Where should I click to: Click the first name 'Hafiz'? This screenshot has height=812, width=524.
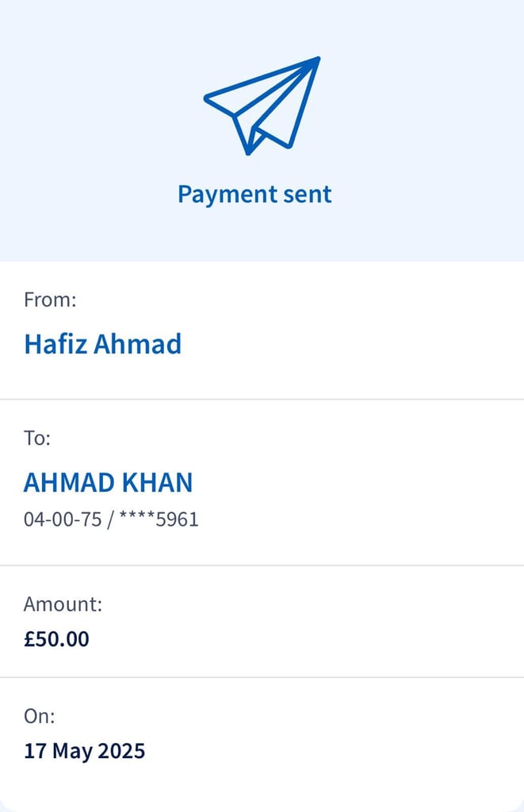pyautogui.click(x=55, y=344)
